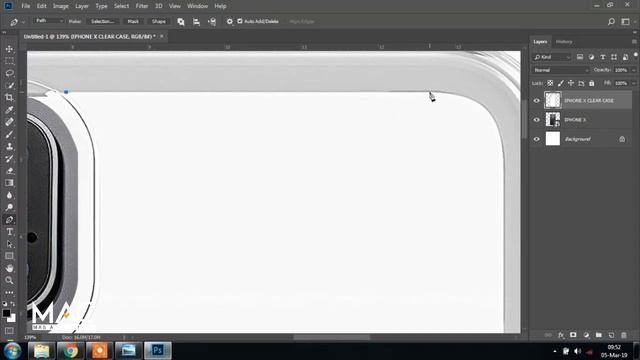
Task: Click the new adjustment layer icon
Action: point(586,335)
